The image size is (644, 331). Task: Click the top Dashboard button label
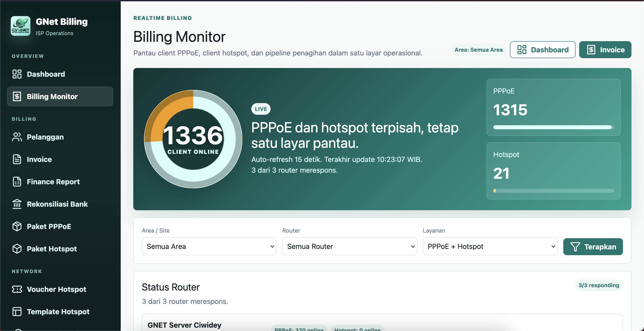point(550,50)
